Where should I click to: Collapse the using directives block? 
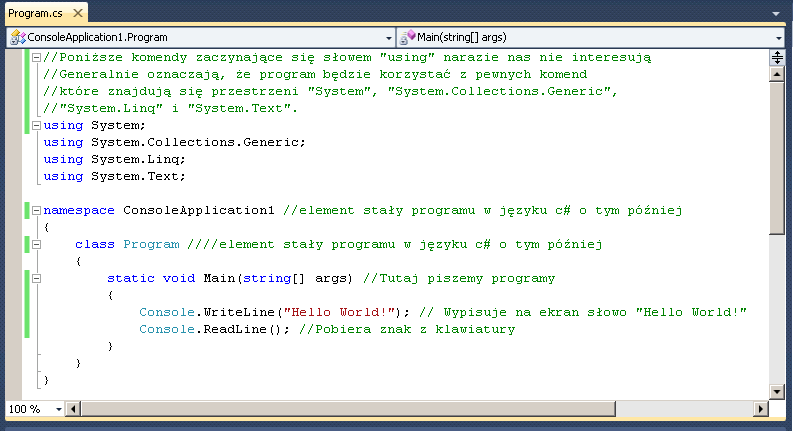[x=36, y=125]
